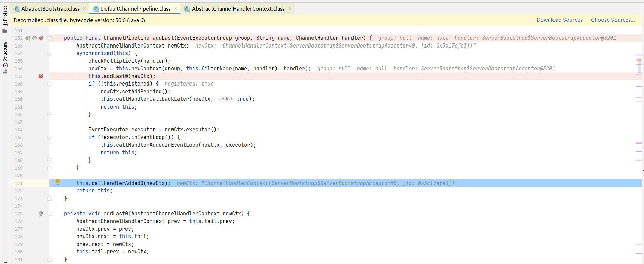Click the @ gutter icon on line 175
Image resolution: width=644 pixels, height=264 pixels.
coord(41,213)
